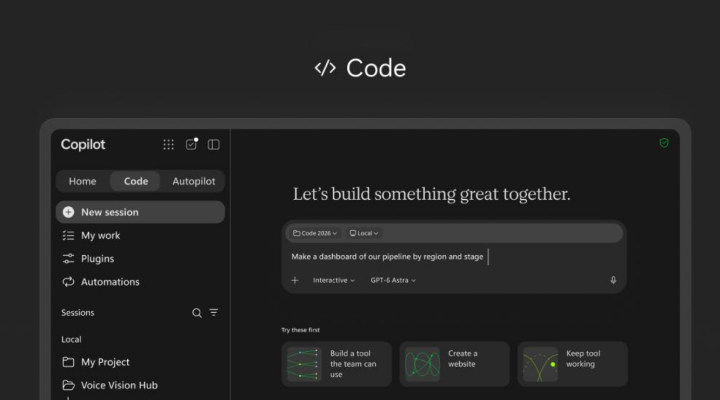Click the My work list icon
This screenshot has width=720, height=400.
click(68, 236)
